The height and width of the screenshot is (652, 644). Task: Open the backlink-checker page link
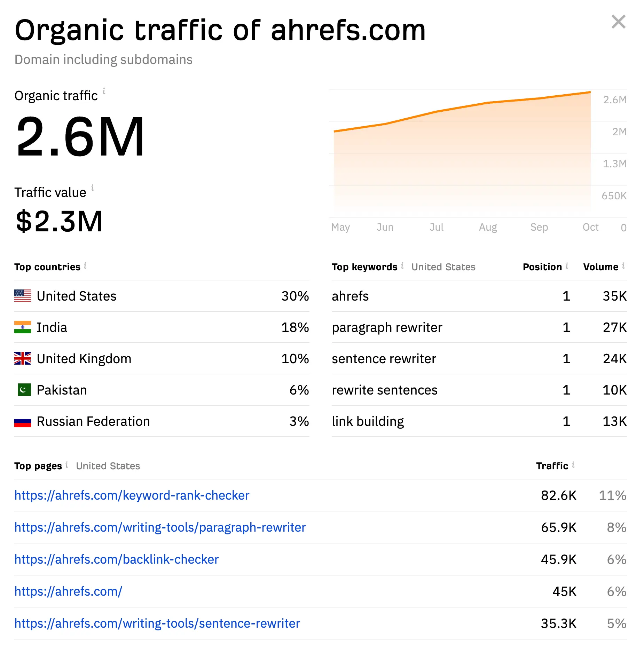(116, 559)
